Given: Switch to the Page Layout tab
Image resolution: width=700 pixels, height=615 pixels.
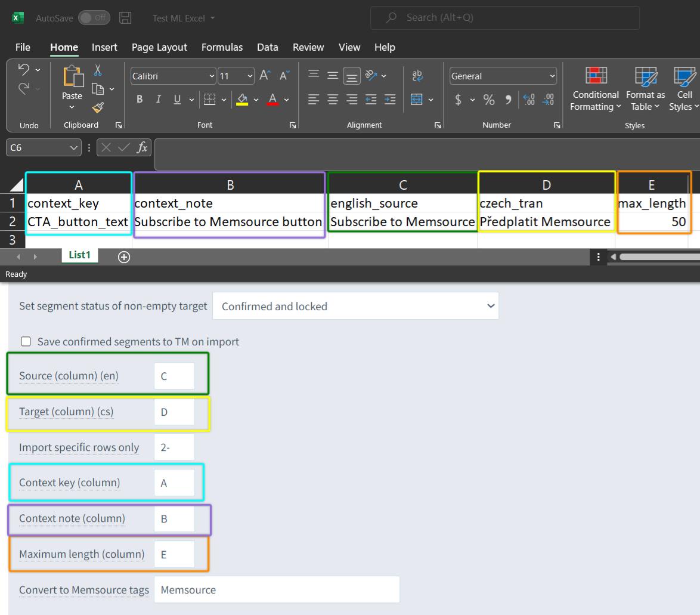Looking at the screenshot, I should (159, 47).
